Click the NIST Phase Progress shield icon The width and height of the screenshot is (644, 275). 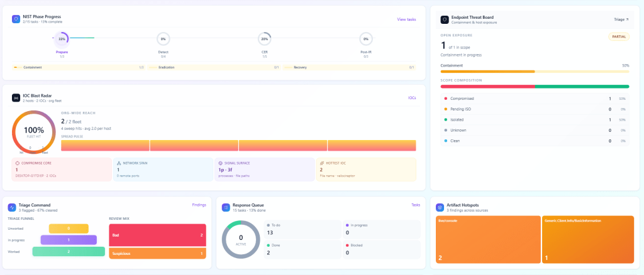click(16, 19)
